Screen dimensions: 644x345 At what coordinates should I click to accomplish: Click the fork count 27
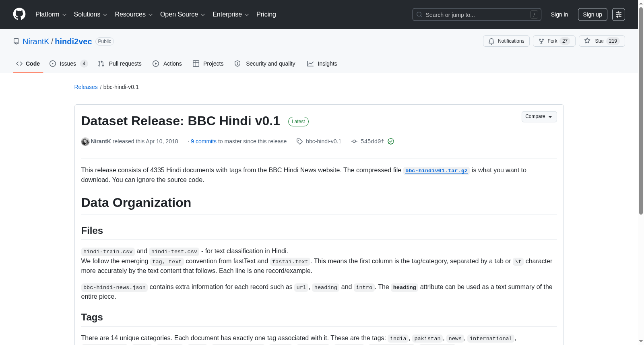coord(565,41)
